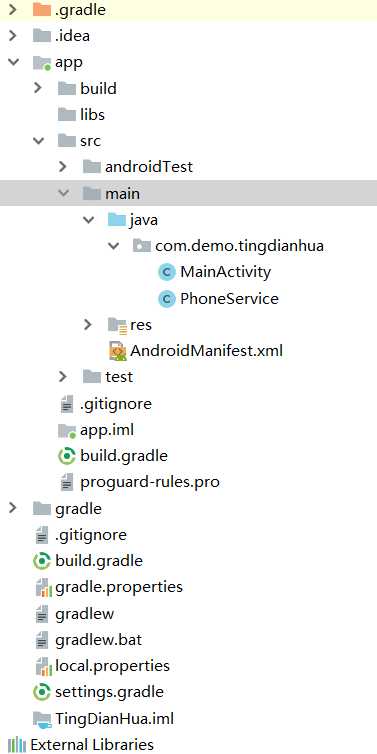Collapse the com.demo.tingdianhua package
Screen dimensions: 377x754
[113, 246]
